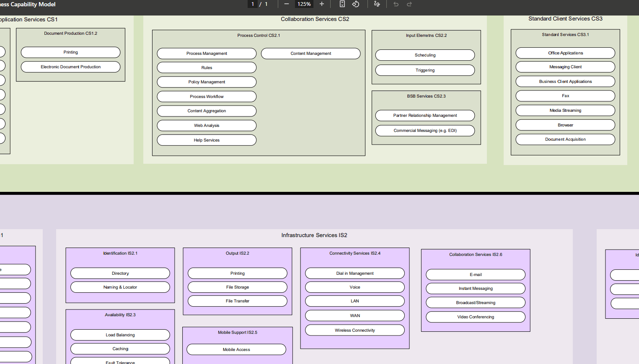Select the Printing box under Document Production CS1.2

coord(70,52)
